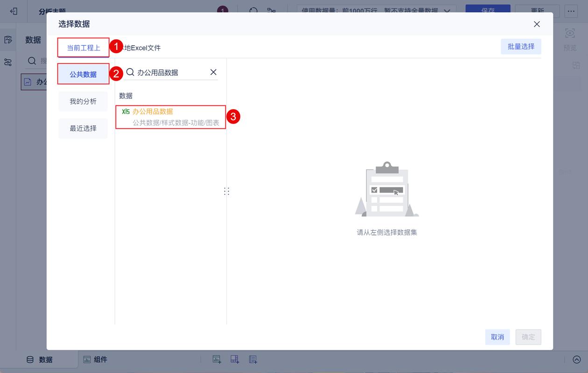
Task: Click the 批量选择 button
Action: click(x=521, y=47)
